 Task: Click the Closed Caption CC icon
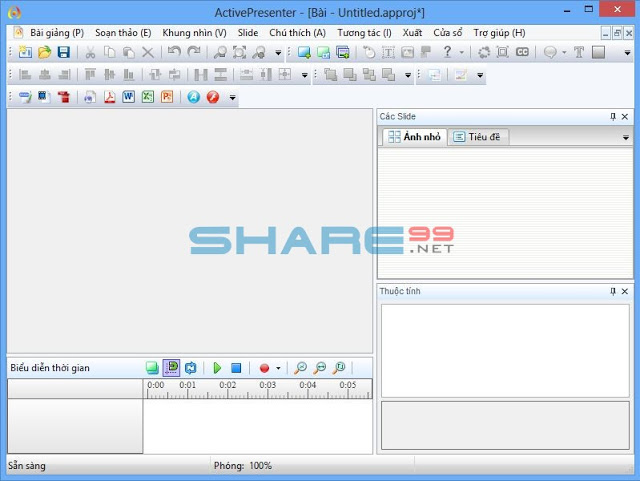[x=522, y=52]
